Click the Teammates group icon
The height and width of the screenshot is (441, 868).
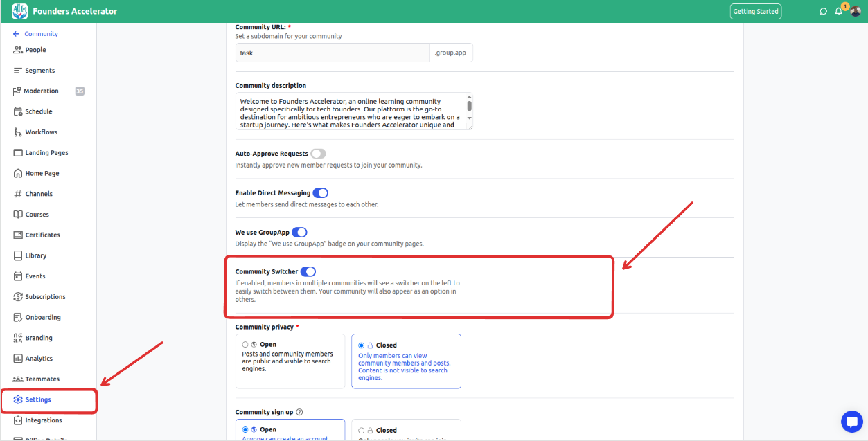[18, 379]
